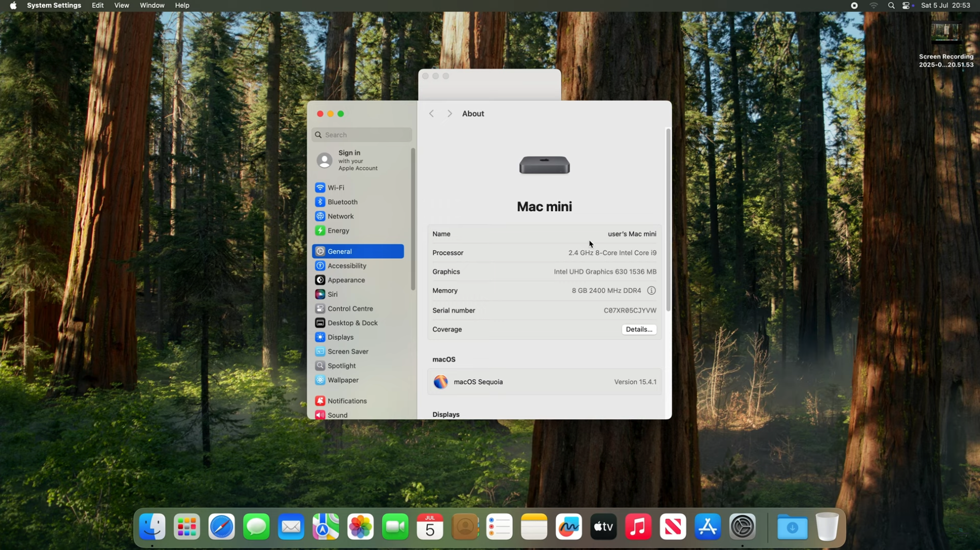The image size is (980, 550).
Task: Open the Apple menu
Action: (13, 6)
